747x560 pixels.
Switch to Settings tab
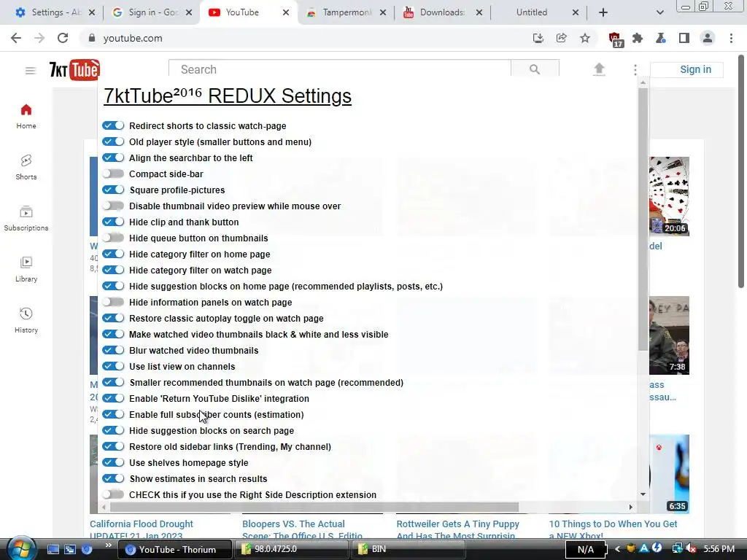coord(50,12)
